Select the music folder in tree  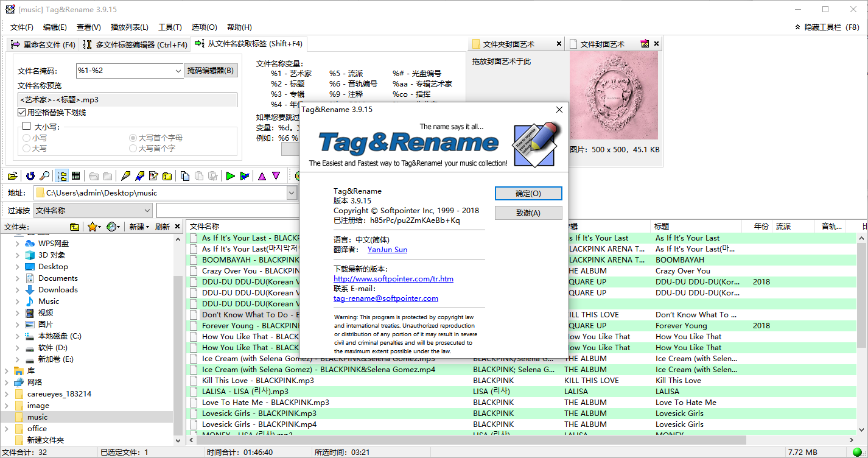tap(37, 417)
